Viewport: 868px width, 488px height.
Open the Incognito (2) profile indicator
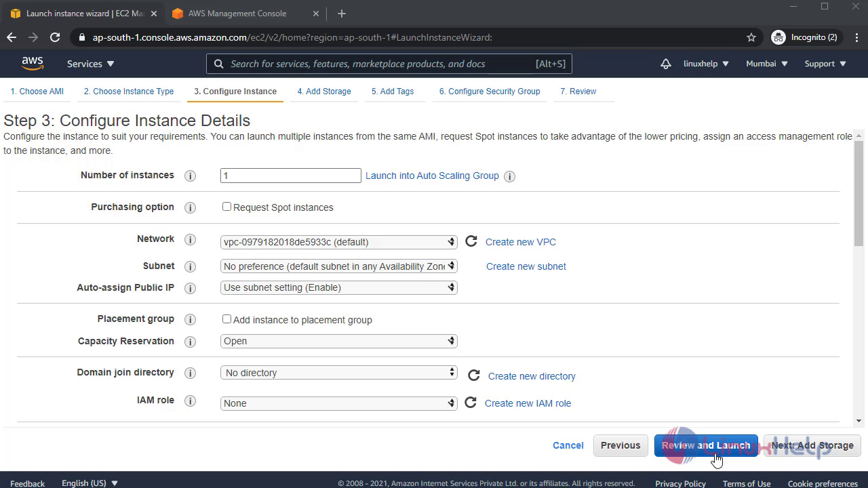(x=806, y=37)
